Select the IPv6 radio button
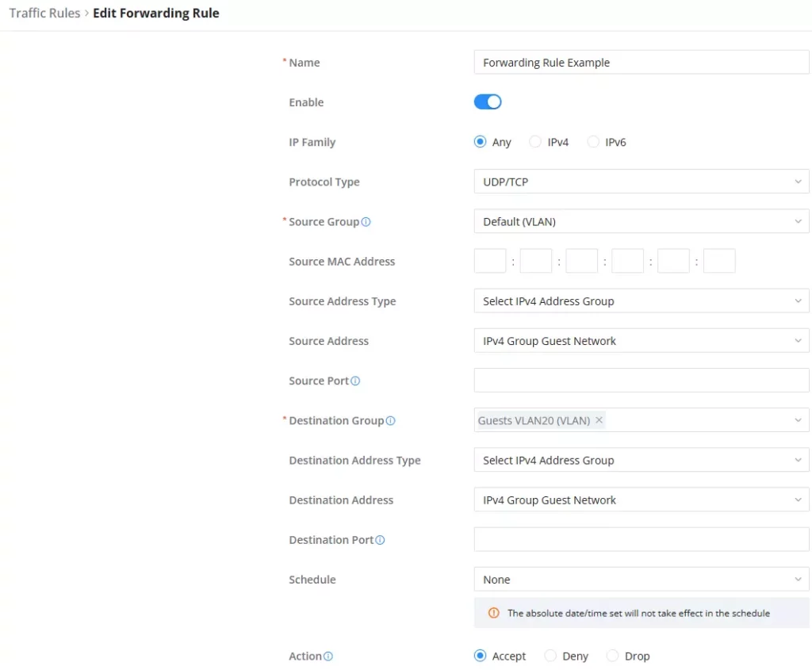Image resolution: width=812 pixels, height=670 pixels. 593,141
